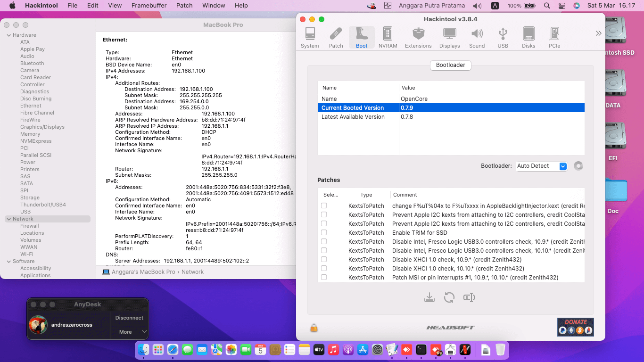The image size is (644, 362).
Task: Click the Comment column header in Patches
Action: click(488, 195)
